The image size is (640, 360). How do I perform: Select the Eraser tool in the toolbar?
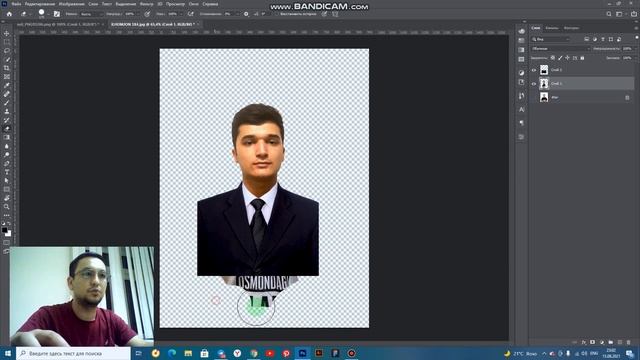pyautogui.click(x=7, y=129)
